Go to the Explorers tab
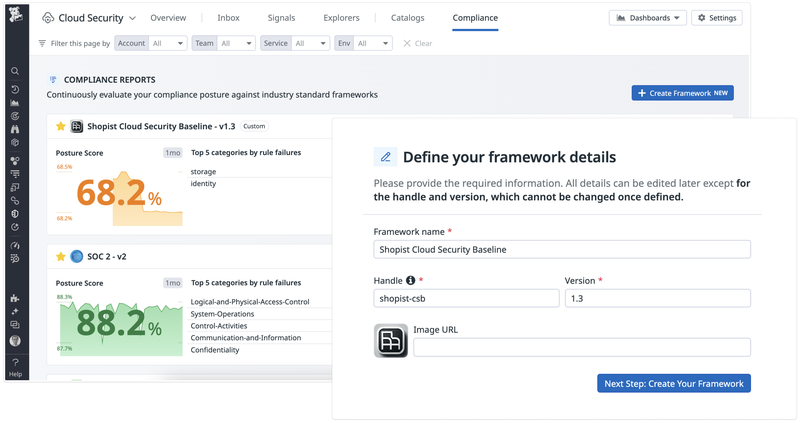The image size is (800, 423). 341,18
